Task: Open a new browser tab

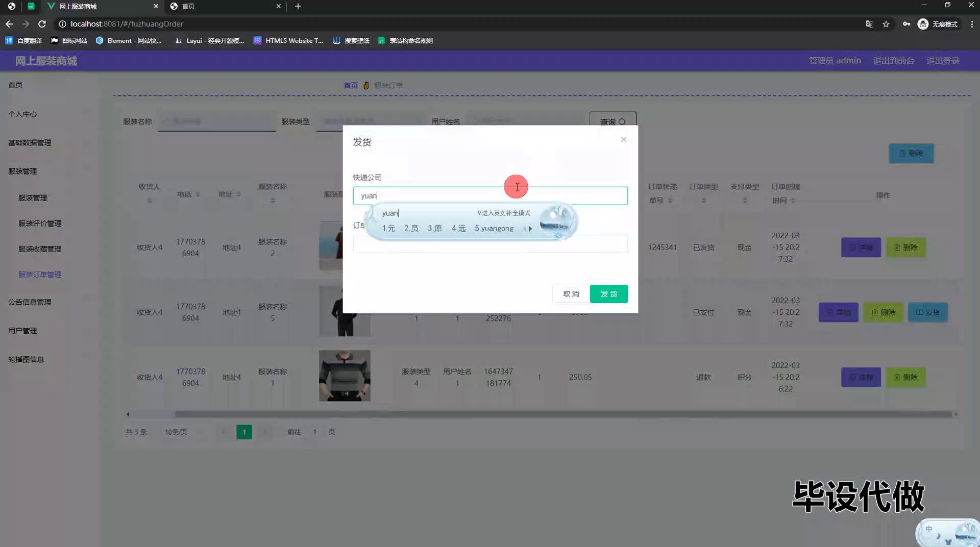Action: [x=298, y=6]
